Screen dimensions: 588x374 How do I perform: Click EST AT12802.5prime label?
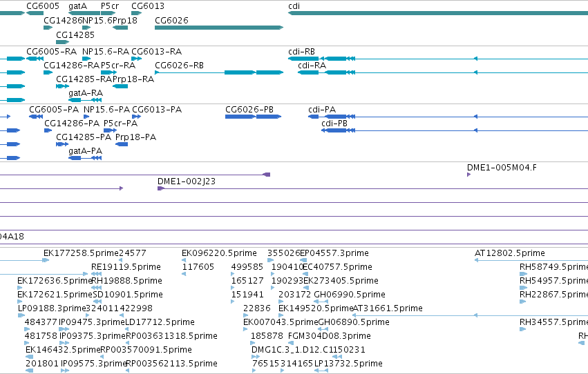(510, 253)
